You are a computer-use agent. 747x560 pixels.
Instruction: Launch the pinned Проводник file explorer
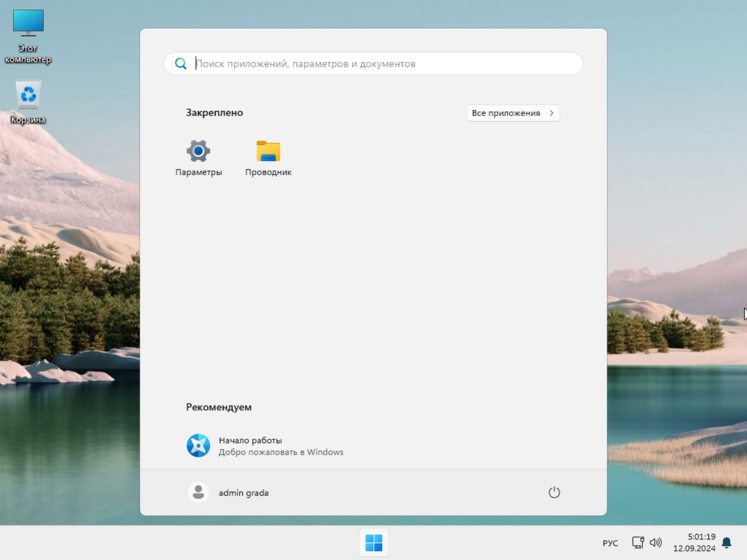tap(268, 157)
